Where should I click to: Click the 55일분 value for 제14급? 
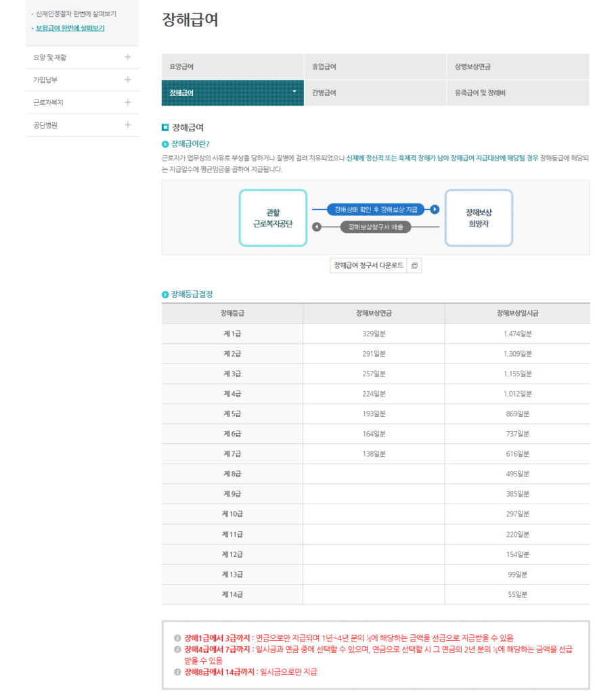tap(518, 594)
